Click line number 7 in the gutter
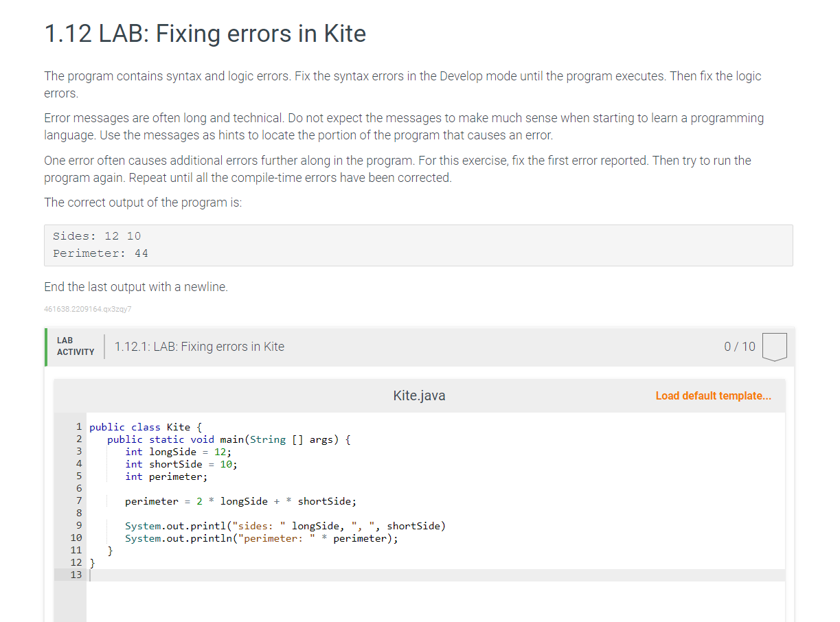The width and height of the screenshot is (840, 622). coord(78,500)
